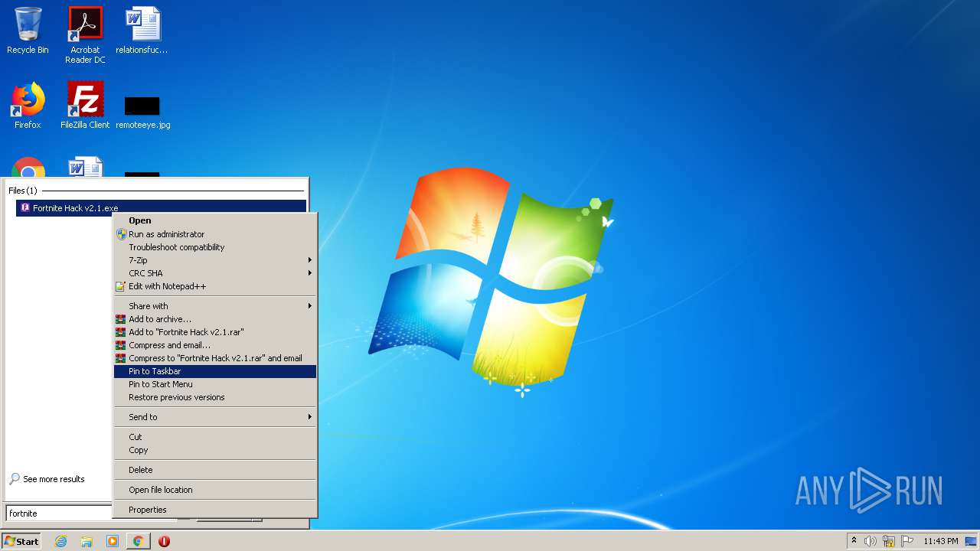The image size is (980, 551).
Task: Expand the 7-Zip submenu
Action: pos(215,260)
